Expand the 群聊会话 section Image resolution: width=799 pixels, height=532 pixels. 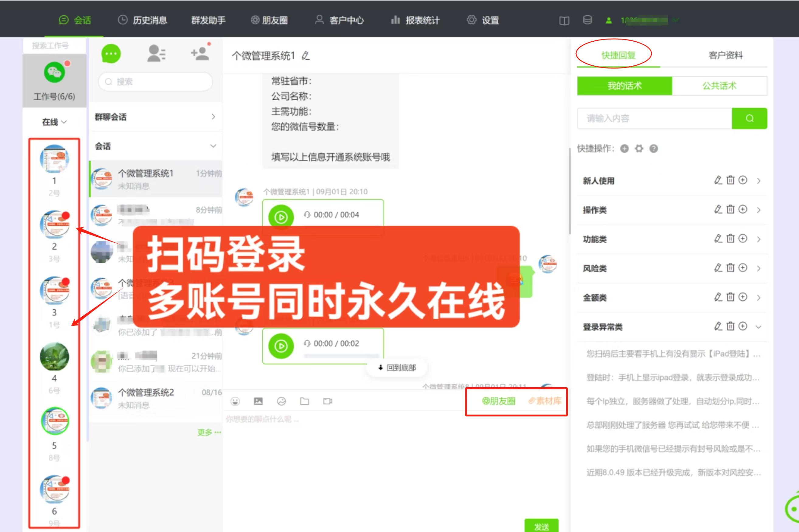[155, 117]
